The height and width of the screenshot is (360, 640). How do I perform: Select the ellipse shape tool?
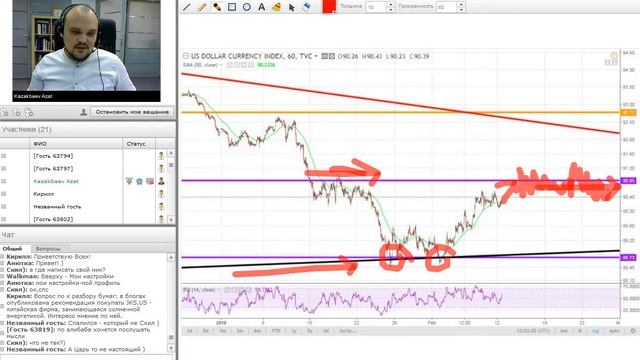coord(247,7)
